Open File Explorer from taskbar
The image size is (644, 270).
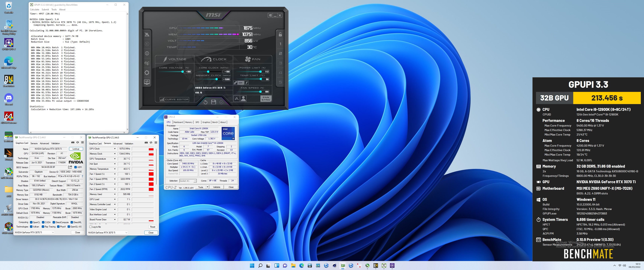pyautogui.click(x=293, y=265)
